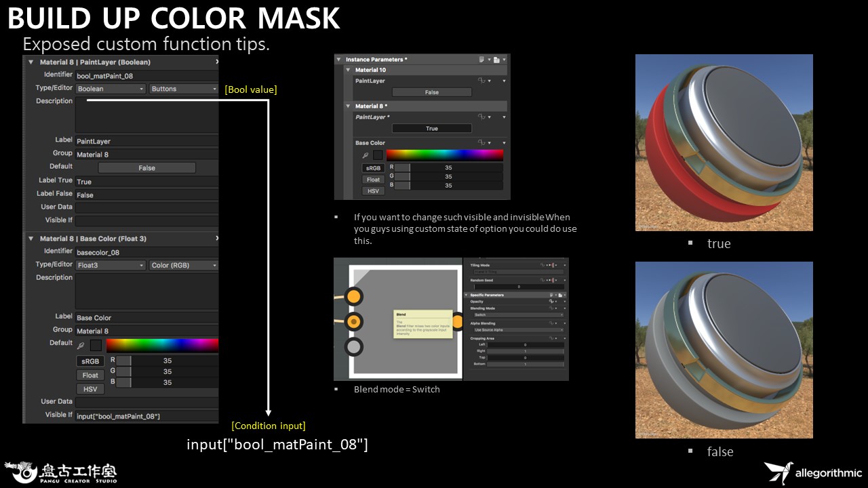Select sRGB mode in Instance Parameters Base Color
The image size is (868, 488).
[373, 168]
